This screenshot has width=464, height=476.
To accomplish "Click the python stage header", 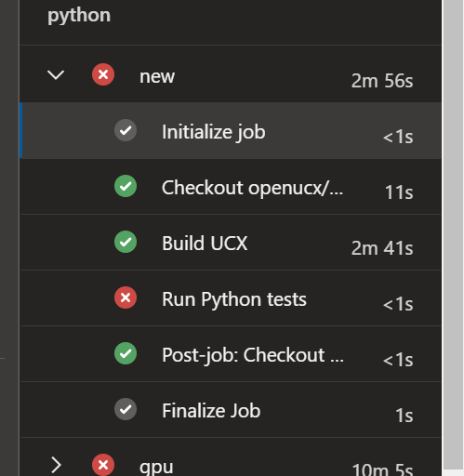I will (x=79, y=16).
